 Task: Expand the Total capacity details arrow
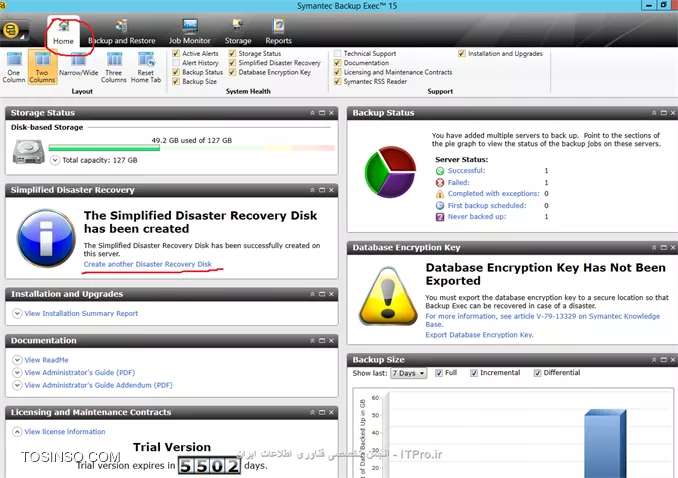[x=54, y=160]
